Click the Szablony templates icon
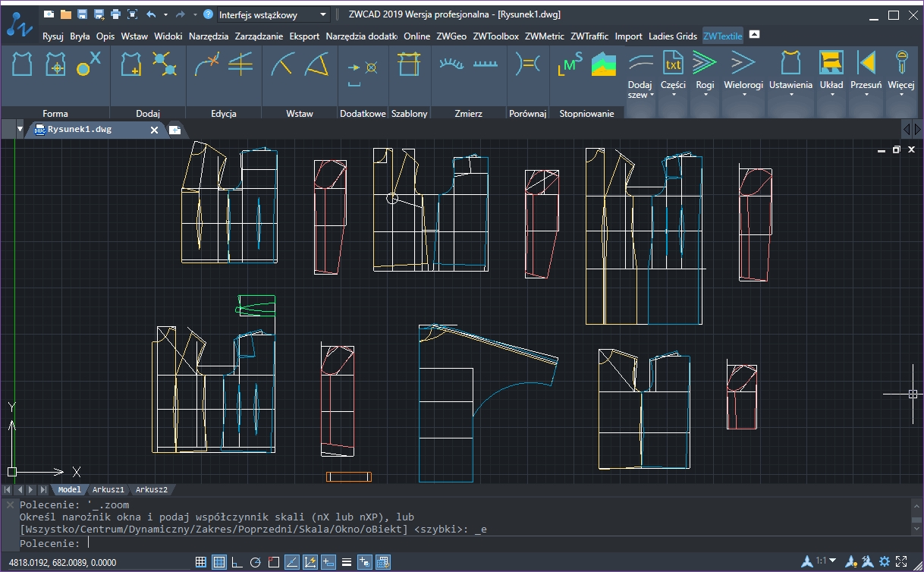The height and width of the screenshot is (572, 924). point(409,64)
